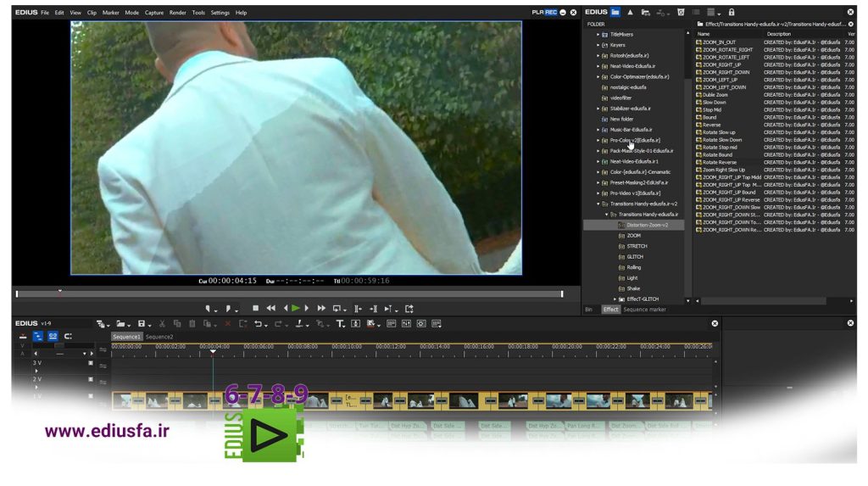Click the Save Project icon in the timeline toolbar
This screenshot has width=868, height=486.
[142, 324]
